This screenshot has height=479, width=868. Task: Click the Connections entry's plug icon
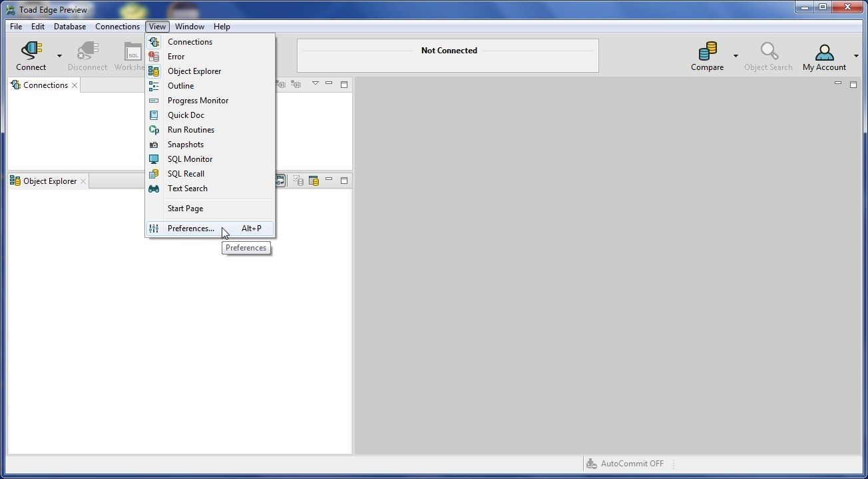pyautogui.click(x=154, y=42)
